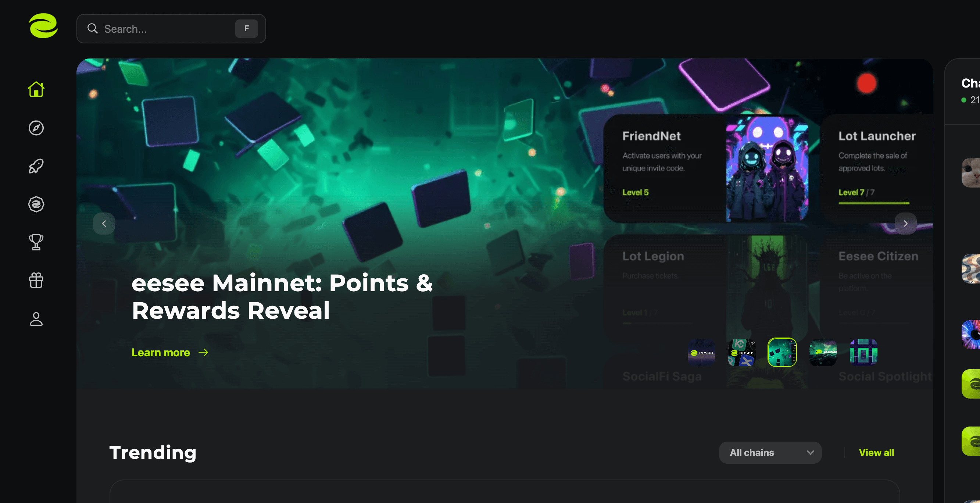This screenshot has height=503, width=980.
Task: Click the All chains chevron arrow
Action: point(810,453)
